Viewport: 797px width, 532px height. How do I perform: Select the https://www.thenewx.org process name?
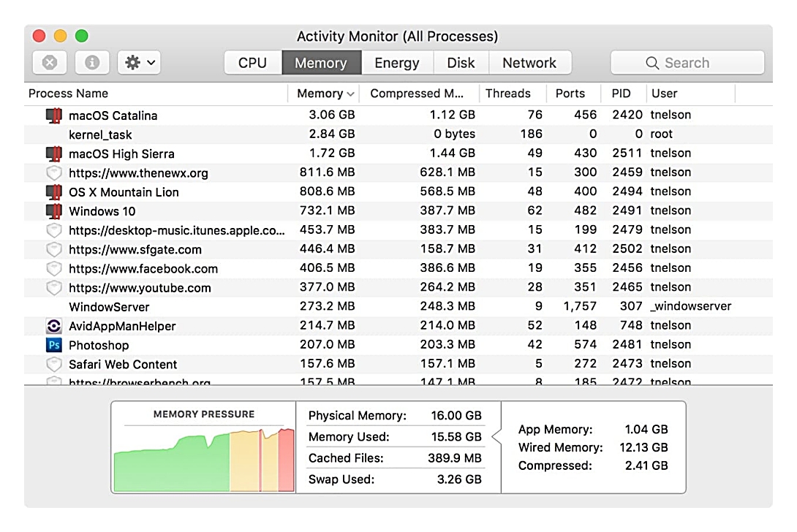click(x=138, y=173)
